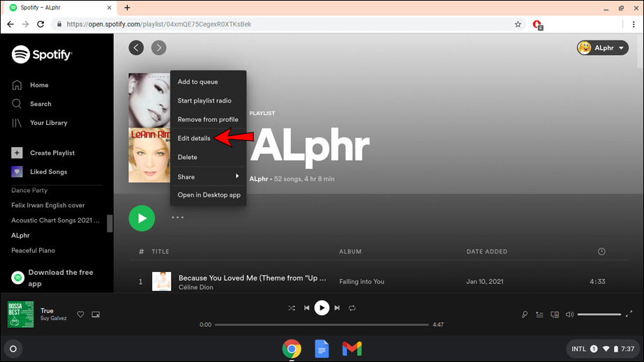Image resolution: width=644 pixels, height=362 pixels.
Task: Open Search in the Spotify sidebar
Action: tap(31, 104)
